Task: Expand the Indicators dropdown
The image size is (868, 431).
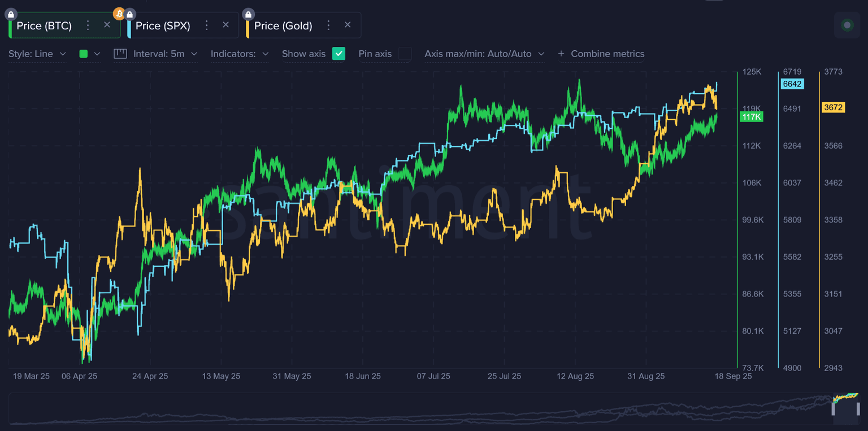Action: [239, 54]
